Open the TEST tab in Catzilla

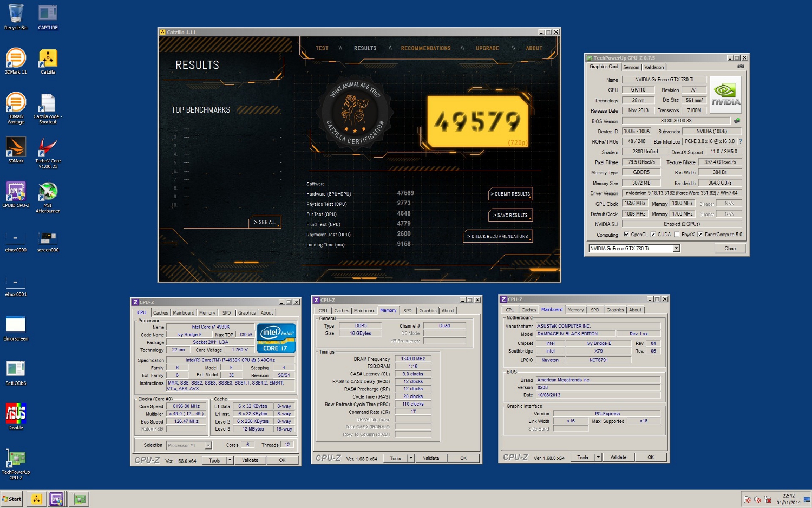[x=322, y=48]
